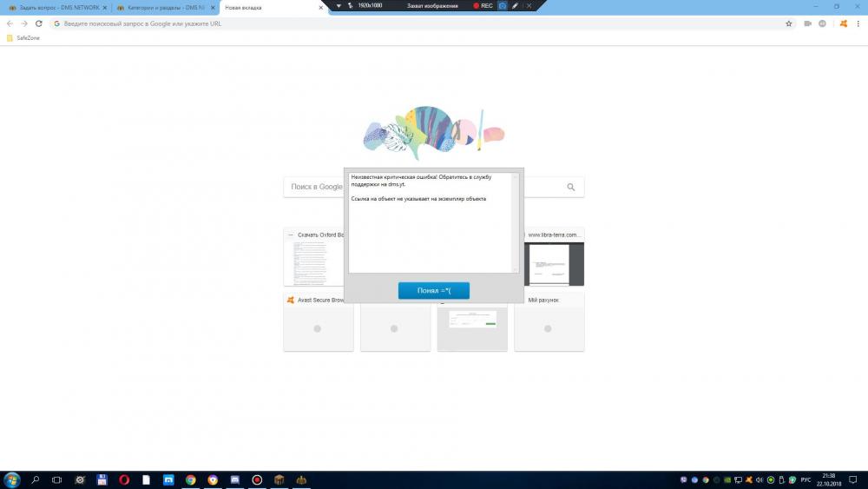The height and width of the screenshot is (489, 868).
Task: Open Discord from the taskbar
Action: coord(235,479)
